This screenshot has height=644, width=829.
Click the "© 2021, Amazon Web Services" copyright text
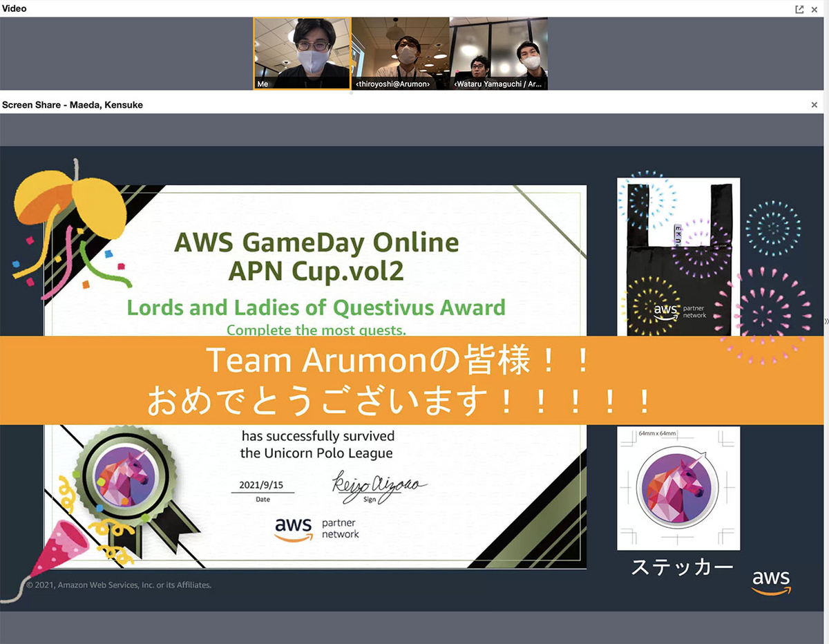pyautogui.click(x=119, y=585)
